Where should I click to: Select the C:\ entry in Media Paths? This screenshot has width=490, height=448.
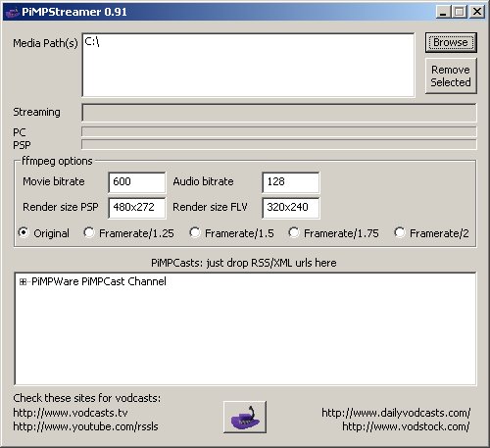click(92, 41)
